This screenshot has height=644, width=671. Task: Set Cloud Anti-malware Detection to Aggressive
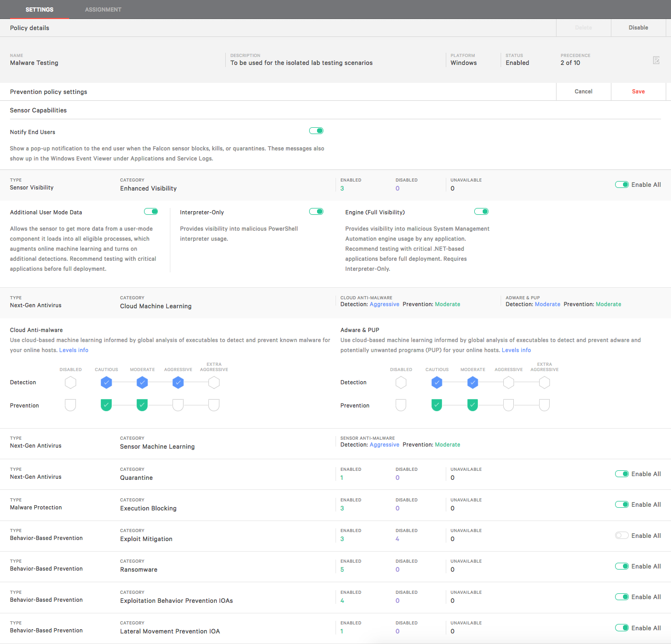click(178, 382)
